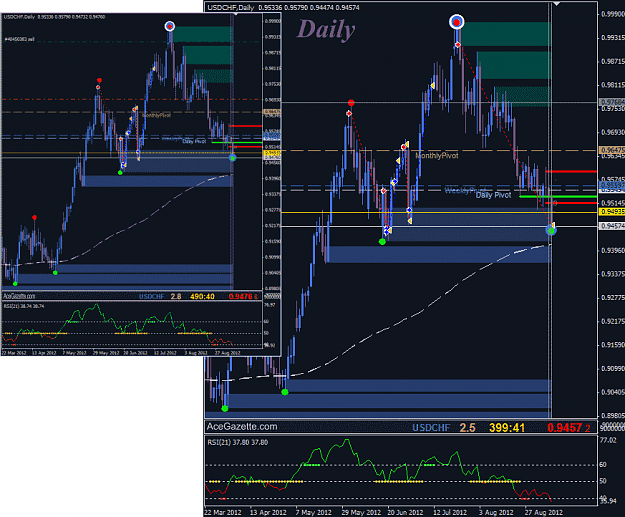
Task: Click the 2.5 spread value
Action: (x=467, y=428)
